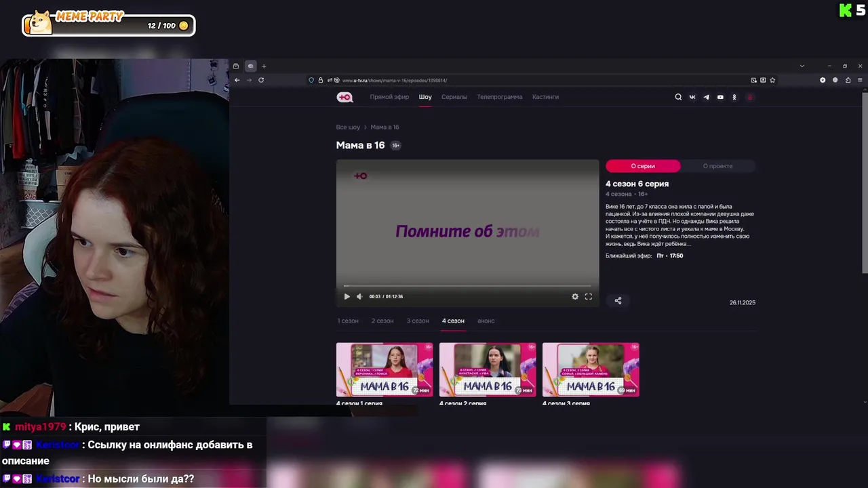This screenshot has height=488, width=868.
Task: Open the 4 сезон 2 серия thumbnail
Action: pos(488,369)
